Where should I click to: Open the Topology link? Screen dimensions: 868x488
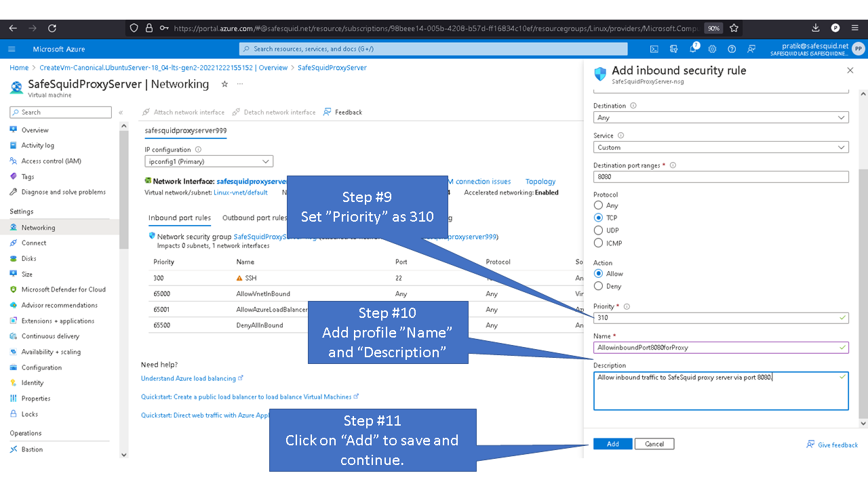(x=540, y=182)
